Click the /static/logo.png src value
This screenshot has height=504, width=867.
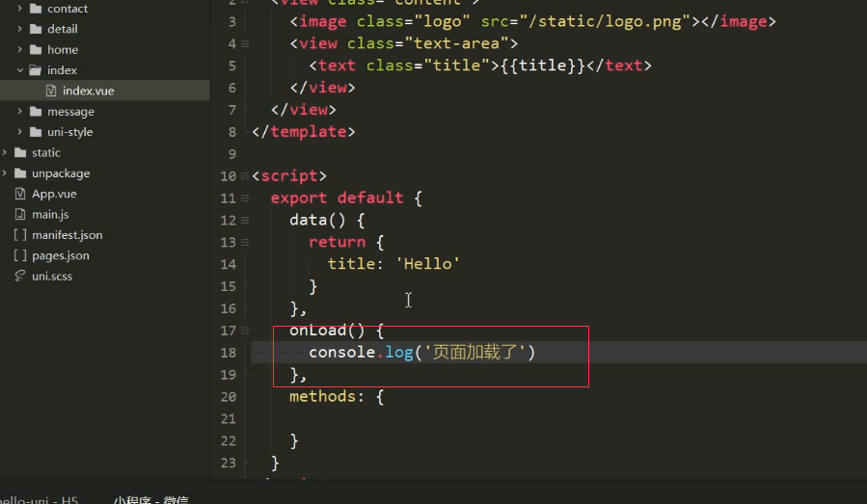coord(605,21)
